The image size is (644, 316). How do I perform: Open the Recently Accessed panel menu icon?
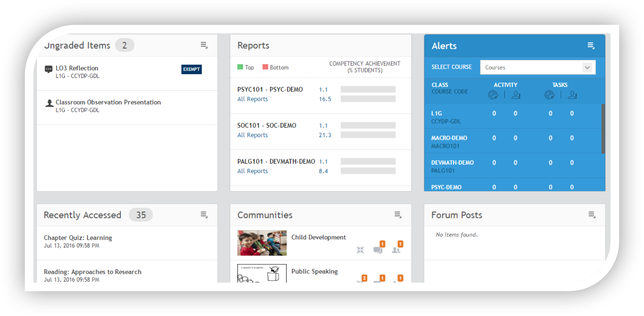[204, 215]
